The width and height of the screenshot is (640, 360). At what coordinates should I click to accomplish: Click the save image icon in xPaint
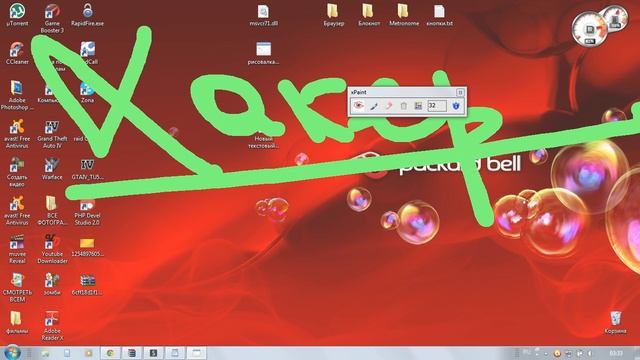418,106
